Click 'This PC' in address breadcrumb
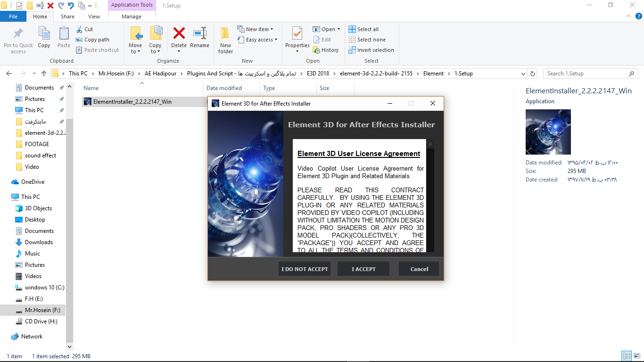644x362 pixels. pos(78,74)
